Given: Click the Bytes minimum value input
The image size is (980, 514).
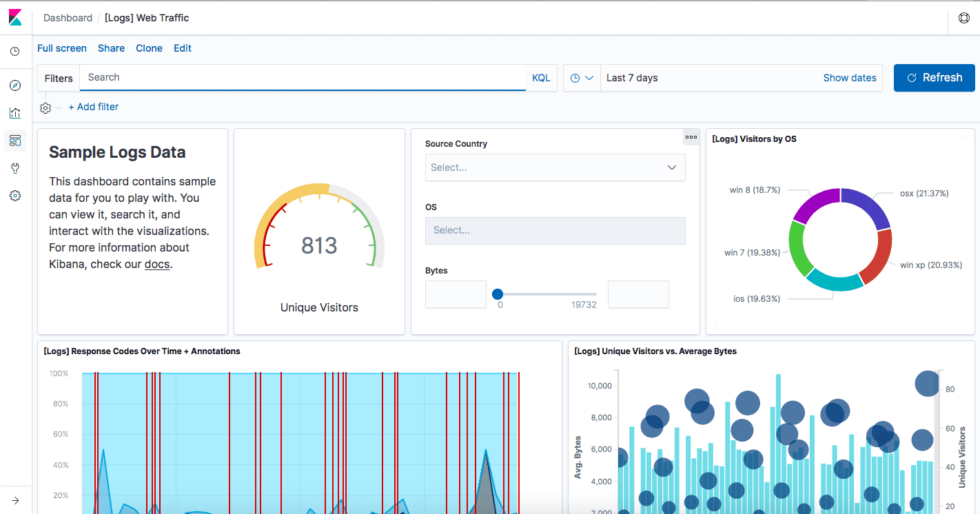Looking at the screenshot, I should click(x=456, y=294).
